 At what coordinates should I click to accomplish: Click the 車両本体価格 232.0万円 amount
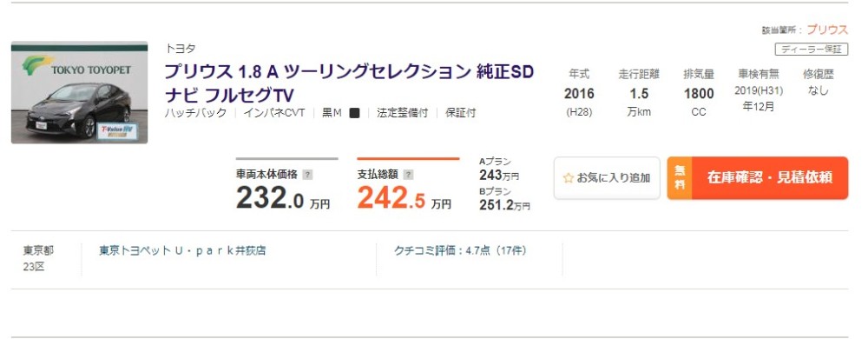pos(283,198)
